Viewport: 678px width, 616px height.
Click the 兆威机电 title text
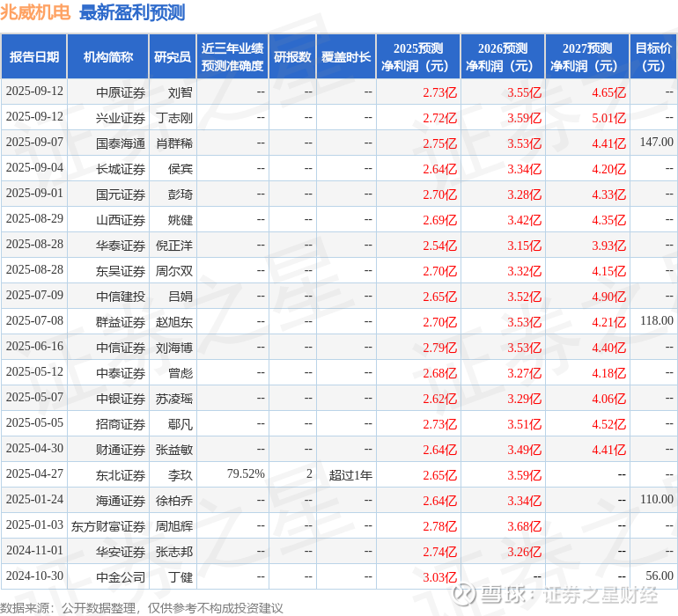pyautogui.click(x=35, y=12)
